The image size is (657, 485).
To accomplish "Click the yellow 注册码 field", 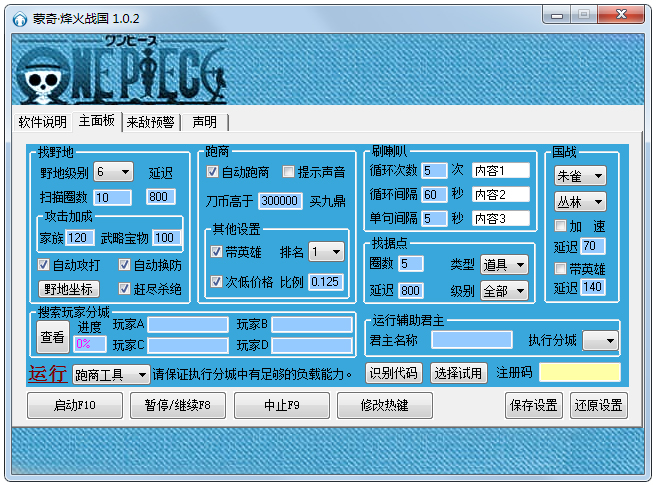I will coord(580,372).
